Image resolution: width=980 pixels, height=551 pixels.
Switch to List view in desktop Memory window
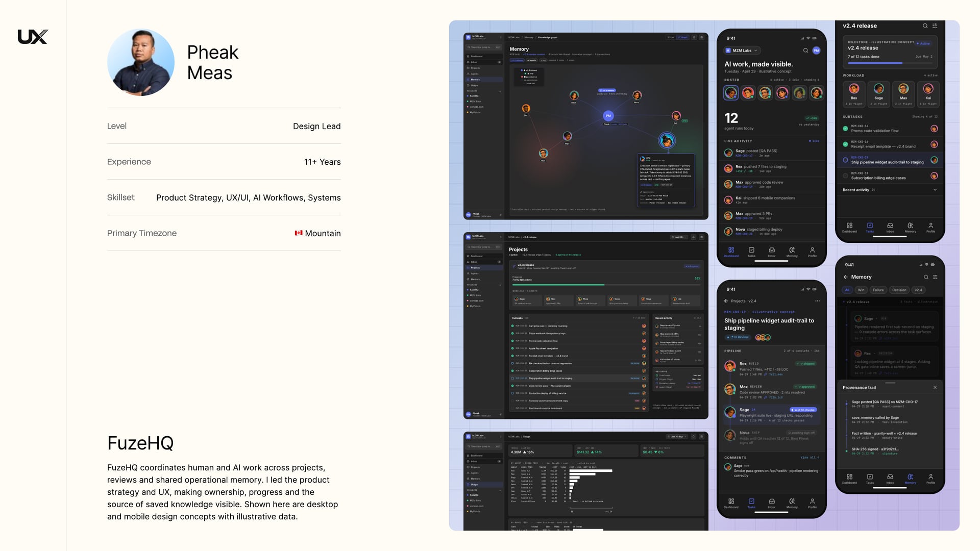pyautogui.click(x=671, y=37)
